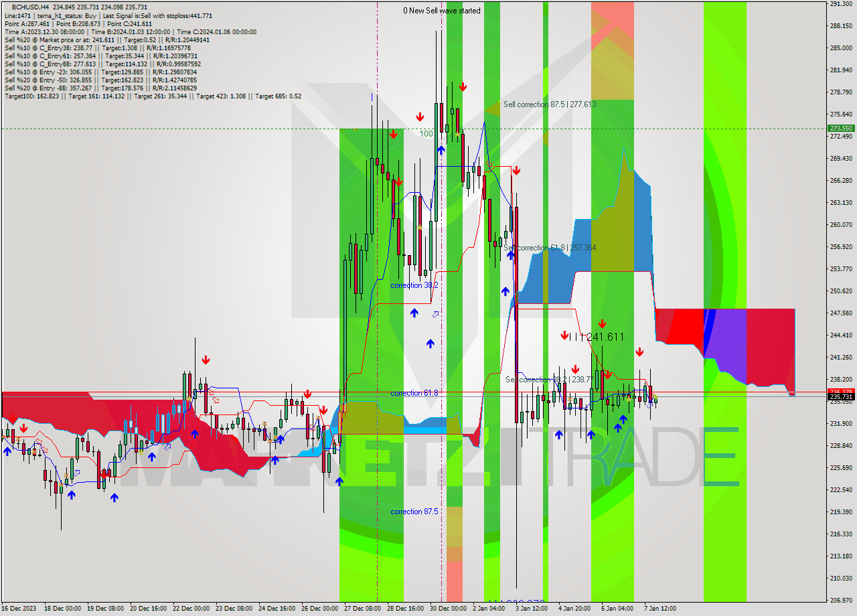
Task: Click the 278.790 price axis value
Action: tap(841, 92)
